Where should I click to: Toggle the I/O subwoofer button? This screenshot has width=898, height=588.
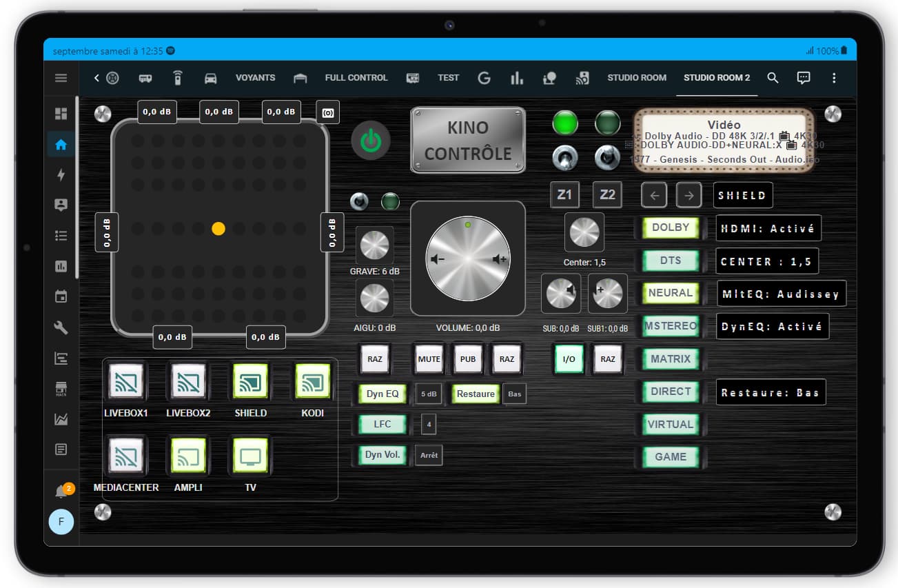click(x=569, y=359)
